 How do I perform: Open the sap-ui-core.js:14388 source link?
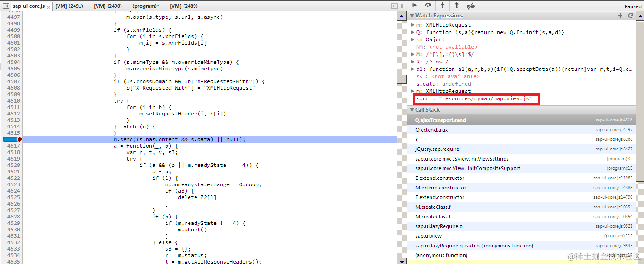[613, 188]
